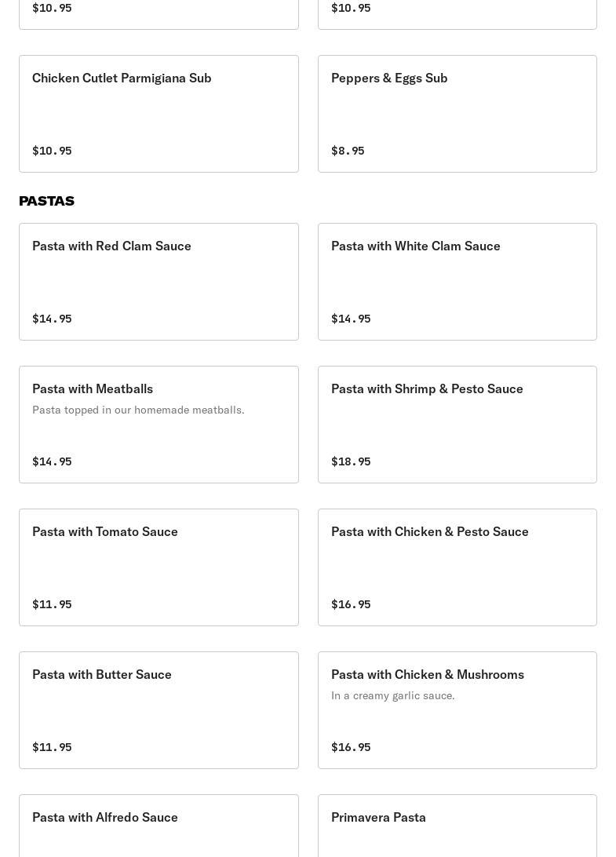Click the PASTAS section heading
Screen dimensions: 616x857
tap(47, 201)
